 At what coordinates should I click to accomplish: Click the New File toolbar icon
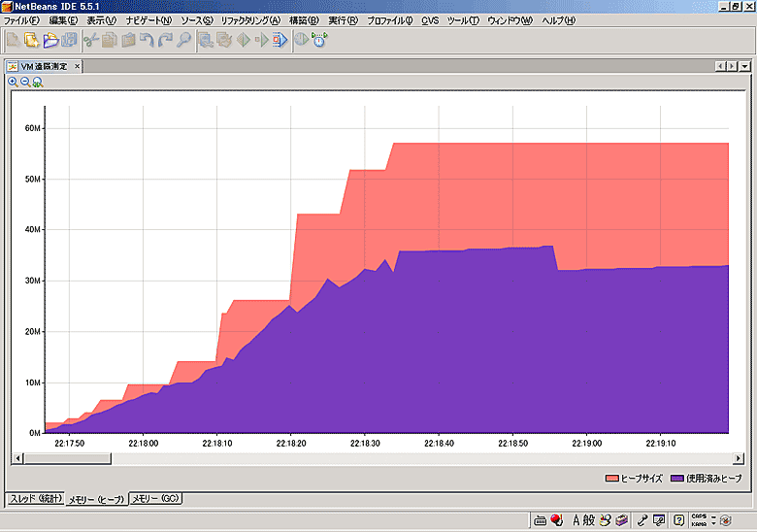point(13,40)
